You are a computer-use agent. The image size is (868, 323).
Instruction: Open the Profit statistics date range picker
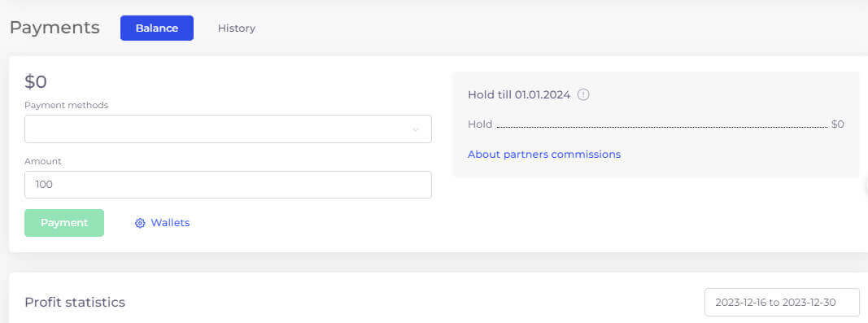click(x=783, y=303)
